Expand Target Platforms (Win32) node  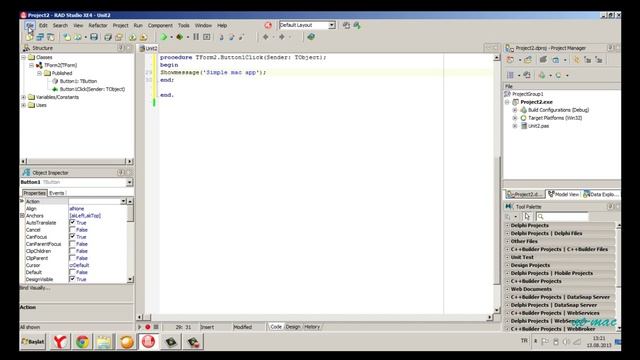click(x=515, y=118)
